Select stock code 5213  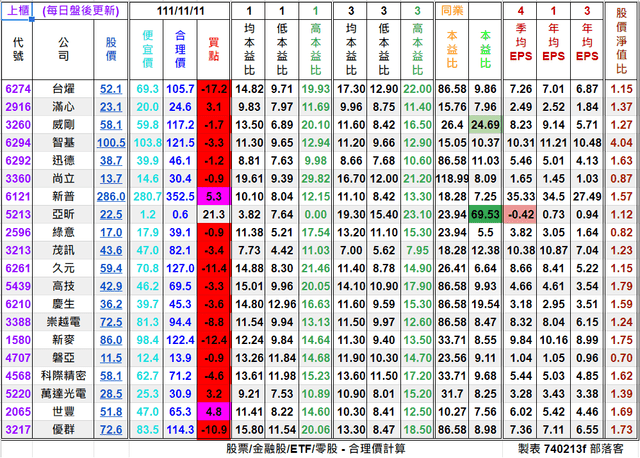[18, 215]
